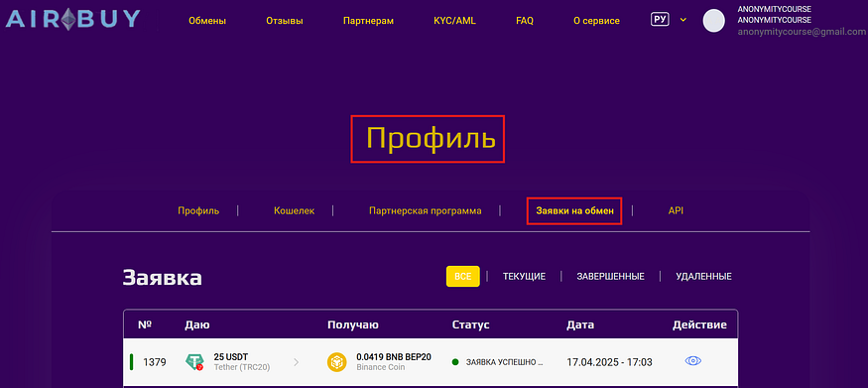Click the user avatar circle
The width and height of the screenshot is (868, 388).
pos(714,21)
